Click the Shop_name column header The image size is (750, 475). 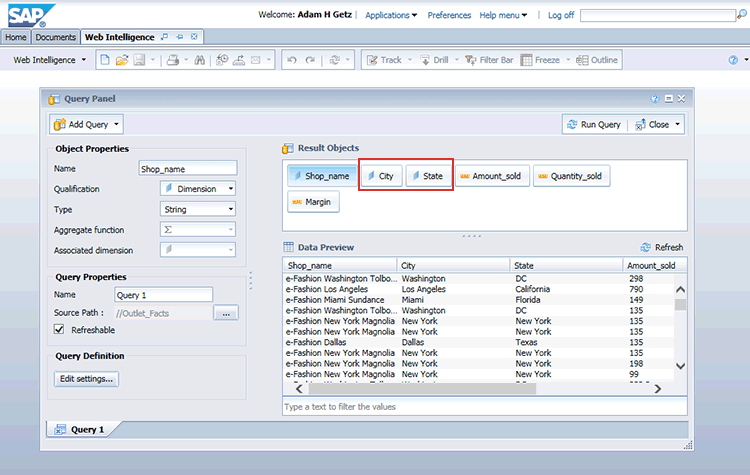pyautogui.click(x=340, y=265)
